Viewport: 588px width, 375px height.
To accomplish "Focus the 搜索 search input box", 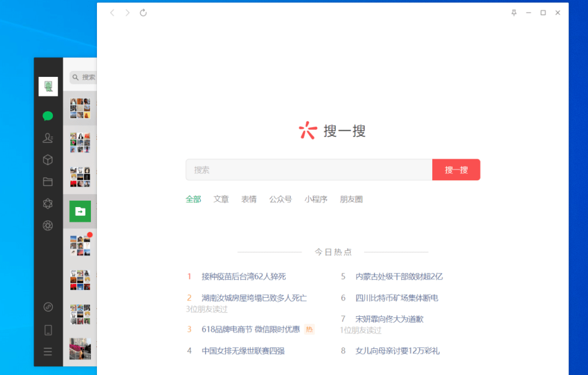I will pyautogui.click(x=309, y=170).
